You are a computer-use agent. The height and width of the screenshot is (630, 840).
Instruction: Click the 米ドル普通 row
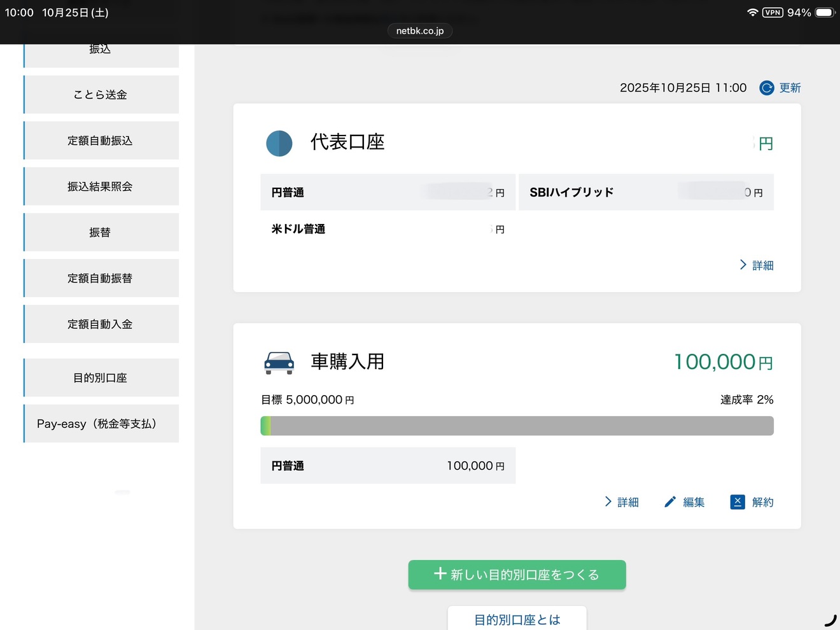pos(388,229)
